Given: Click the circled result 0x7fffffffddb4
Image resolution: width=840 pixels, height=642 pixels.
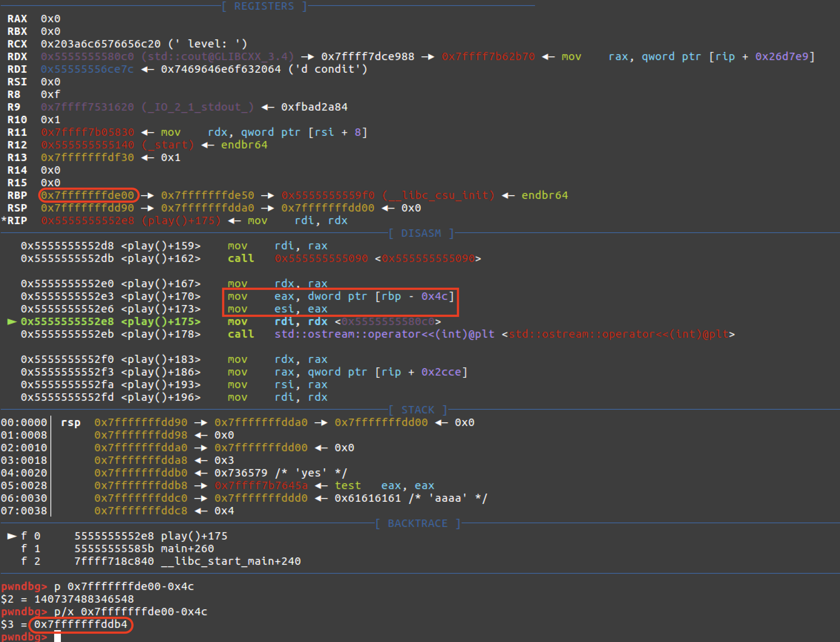Looking at the screenshot, I should [81, 625].
